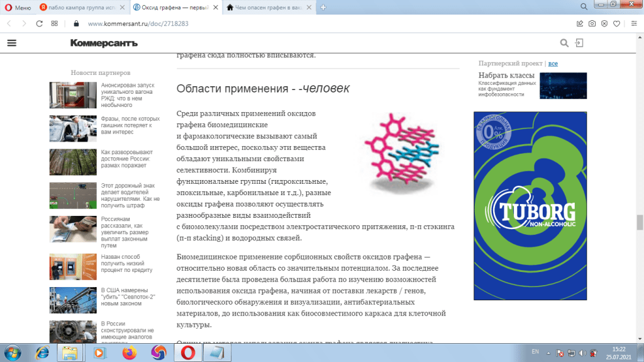Close the 'Оксид графена' tab
The image size is (644, 362).
pyautogui.click(x=216, y=8)
